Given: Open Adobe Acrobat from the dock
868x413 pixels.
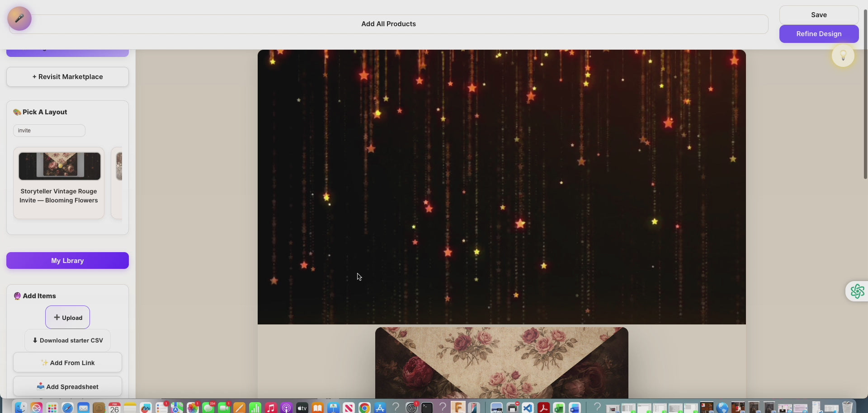Looking at the screenshot, I should 543,408.
